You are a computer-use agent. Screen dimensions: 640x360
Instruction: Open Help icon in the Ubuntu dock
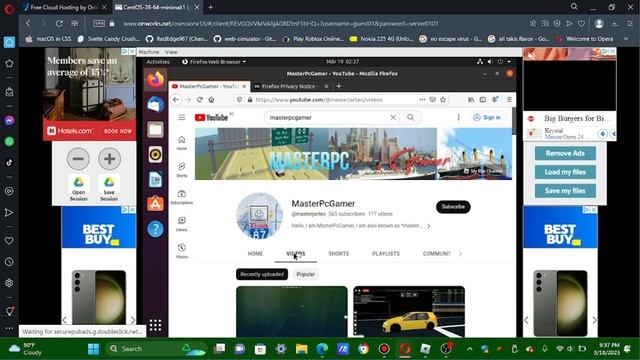point(155,229)
